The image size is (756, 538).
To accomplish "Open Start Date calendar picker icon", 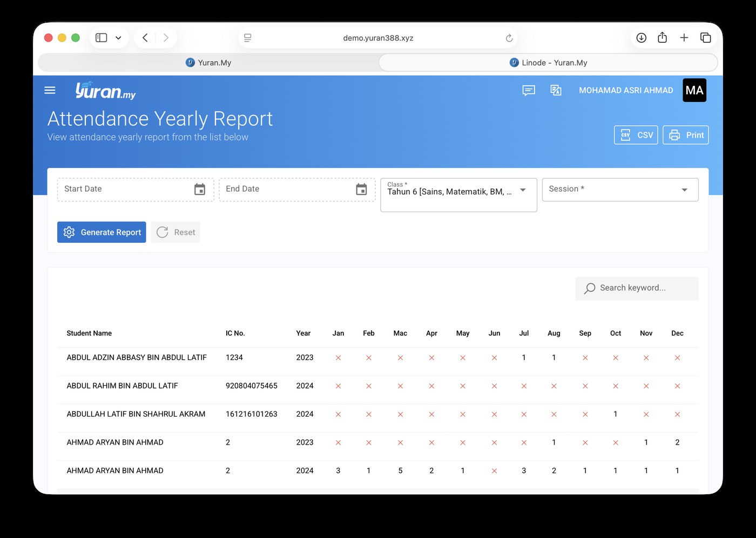I will [200, 189].
